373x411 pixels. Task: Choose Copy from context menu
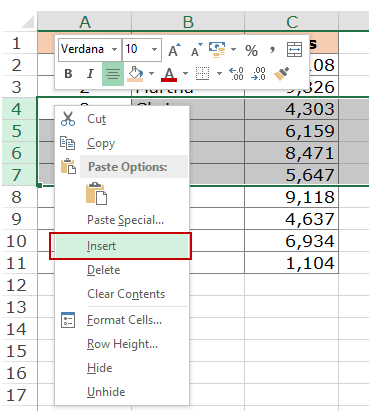click(122, 143)
